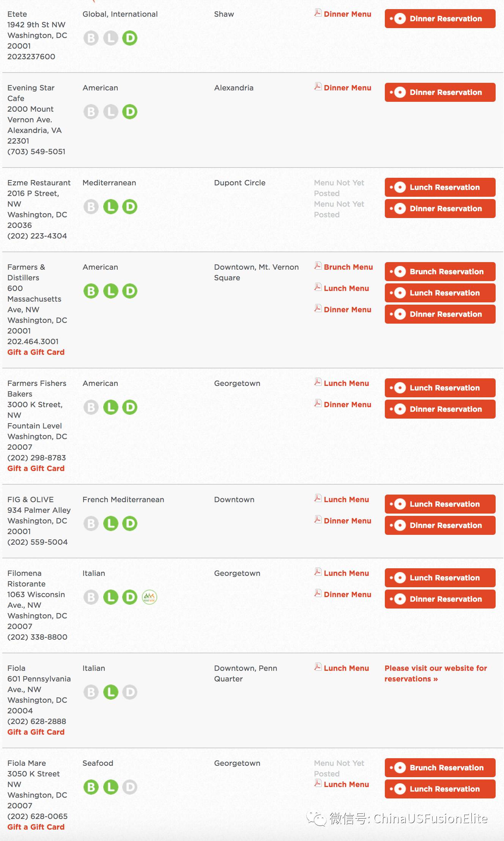Click Fiola's 'Please visit our website for reservations' link
The width and height of the screenshot is (504, 841).
click(x=436, y=673)
